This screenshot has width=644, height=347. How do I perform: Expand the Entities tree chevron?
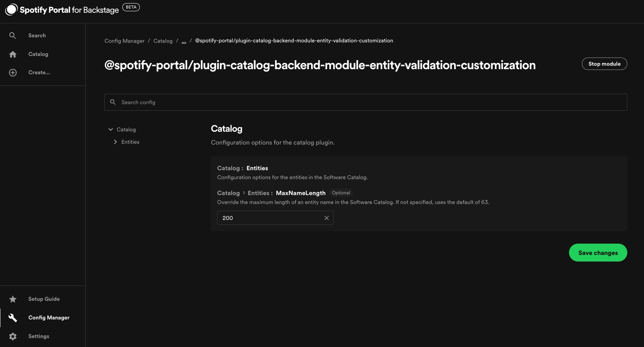point(115,142)
